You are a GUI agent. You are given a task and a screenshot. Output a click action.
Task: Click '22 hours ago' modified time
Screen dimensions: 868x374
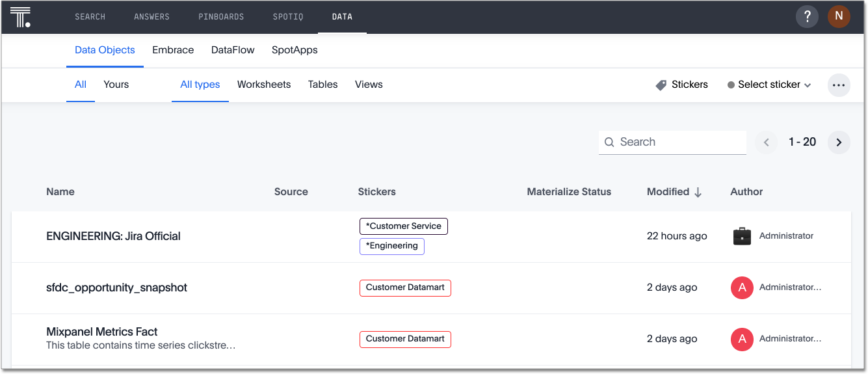[x=677, y=236]
